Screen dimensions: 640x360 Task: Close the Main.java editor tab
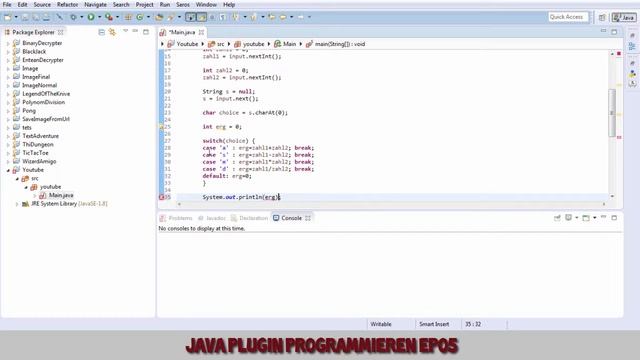tap(201, 32)
